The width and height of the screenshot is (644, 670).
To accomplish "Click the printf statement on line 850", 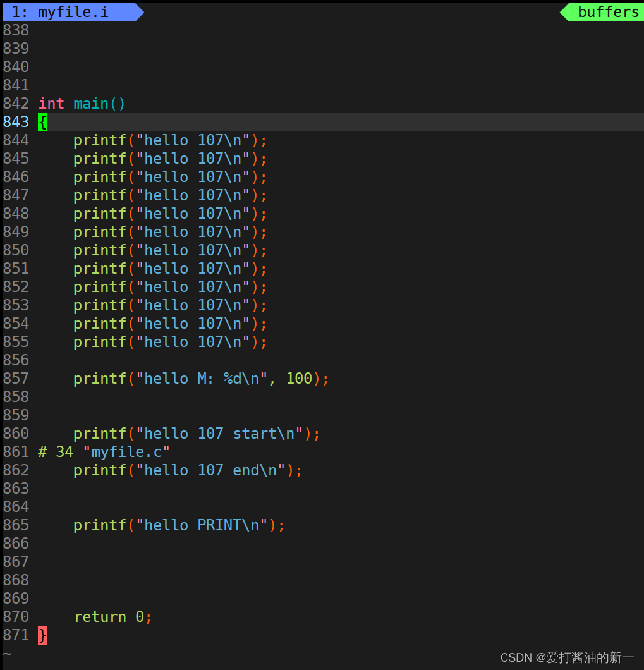I will tap(170, 250).
